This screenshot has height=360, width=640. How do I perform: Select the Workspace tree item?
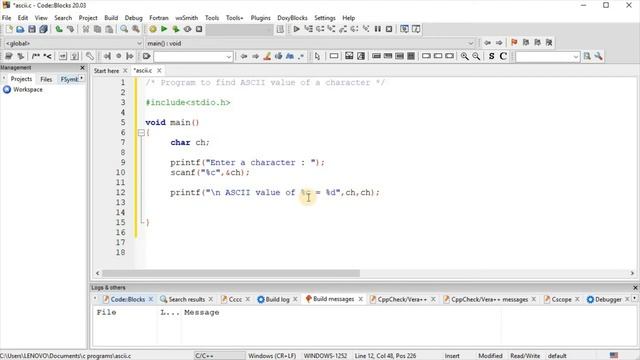[28, 89]
